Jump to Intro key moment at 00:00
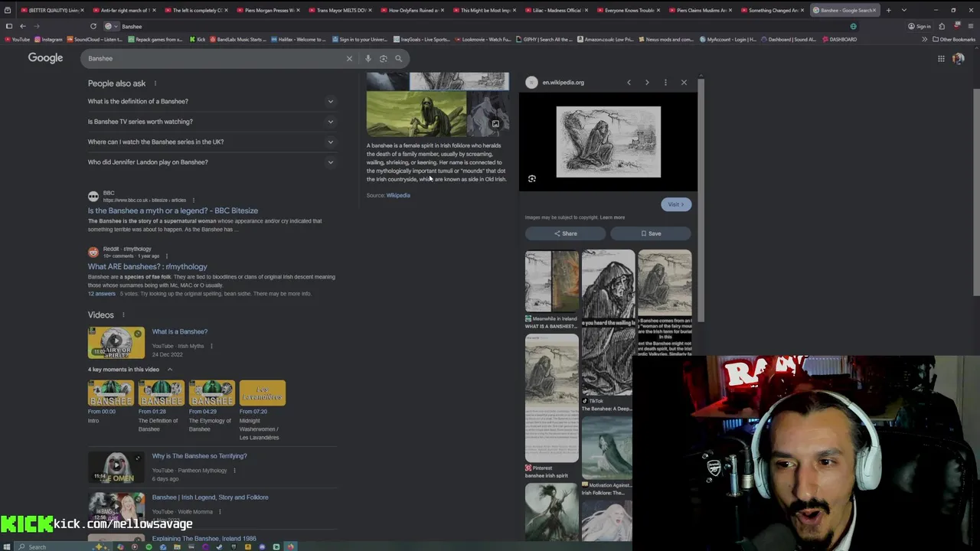The width and height of the screenshot is (980, 551). coord(110,402)
